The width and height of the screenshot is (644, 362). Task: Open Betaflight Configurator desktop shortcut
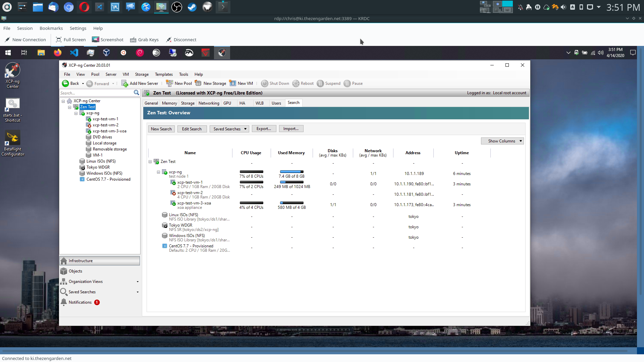point(12,143)
